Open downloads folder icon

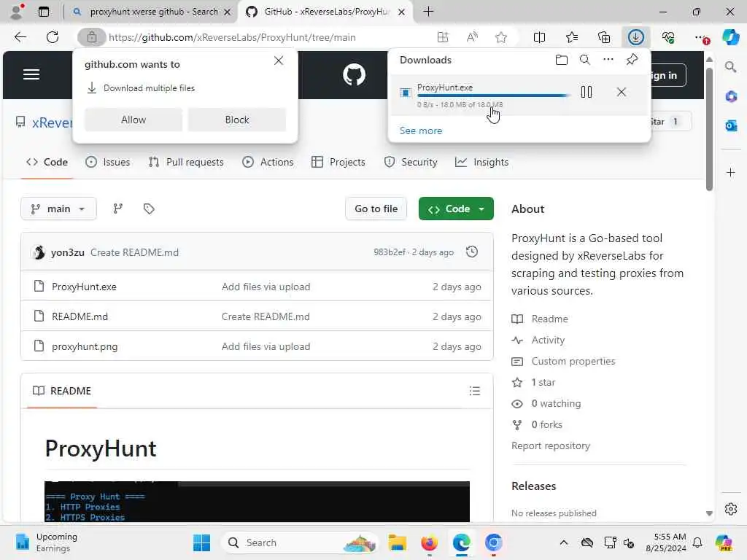pos(562,60)
